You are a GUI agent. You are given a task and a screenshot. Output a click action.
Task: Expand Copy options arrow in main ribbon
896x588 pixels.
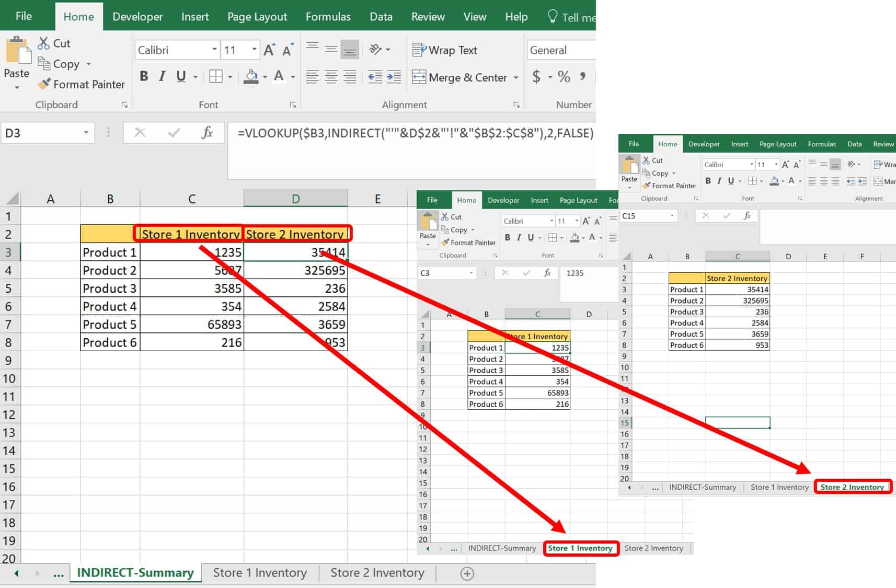(88, 64)
